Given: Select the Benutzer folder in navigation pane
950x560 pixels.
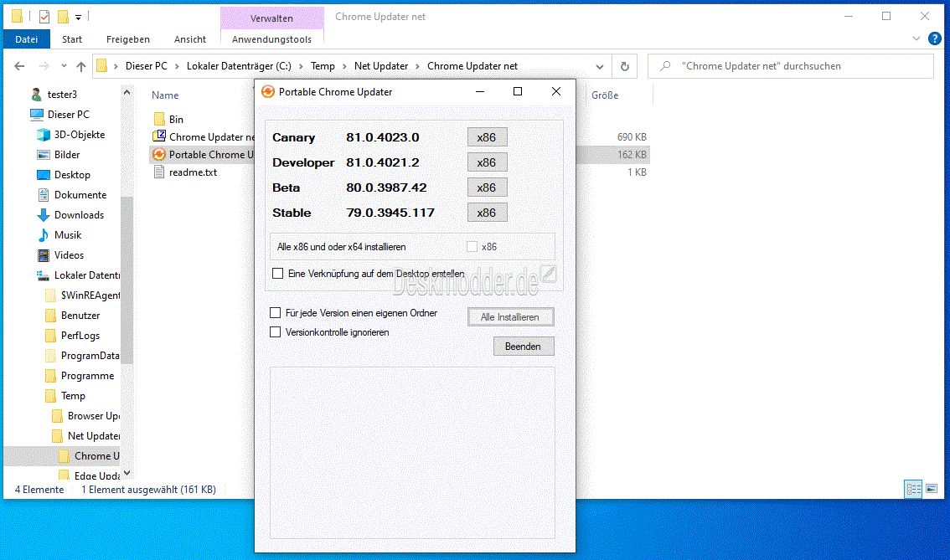Looking at the screenshot, I should 80,316.
